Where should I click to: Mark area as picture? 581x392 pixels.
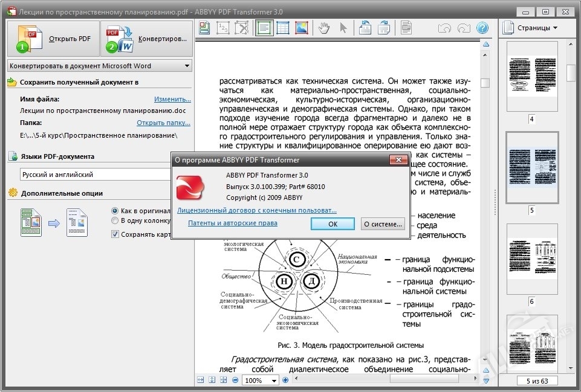click(302, 27)
